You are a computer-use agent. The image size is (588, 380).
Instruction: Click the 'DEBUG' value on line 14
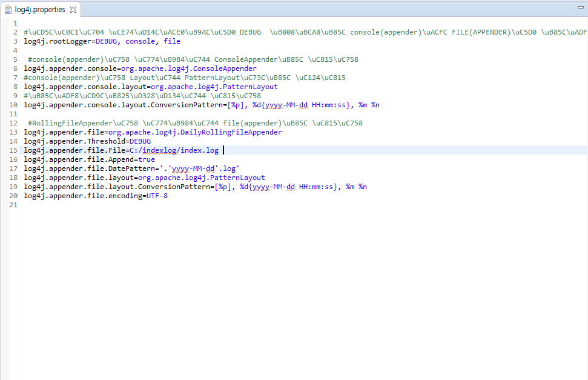pyautogui.click(x=140, y=141)
